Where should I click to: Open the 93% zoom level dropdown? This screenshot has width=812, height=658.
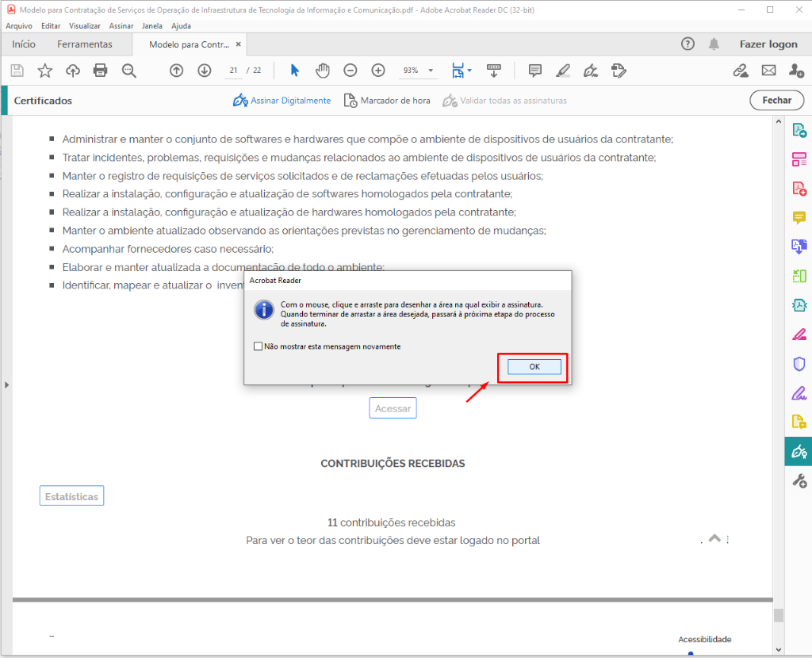419,71
